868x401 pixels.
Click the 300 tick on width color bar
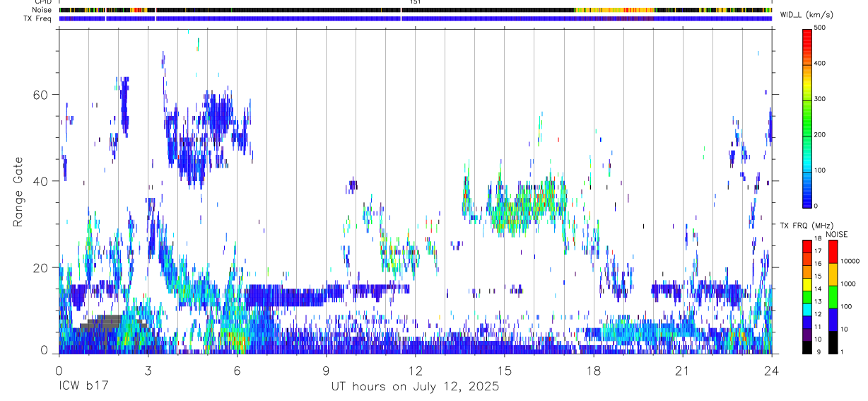[820, 99]
